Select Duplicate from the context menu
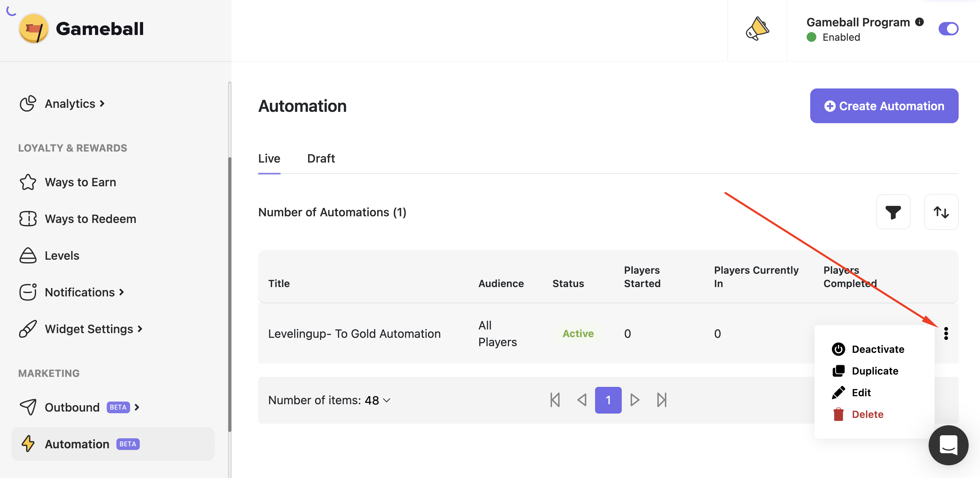 pos(875,371)
